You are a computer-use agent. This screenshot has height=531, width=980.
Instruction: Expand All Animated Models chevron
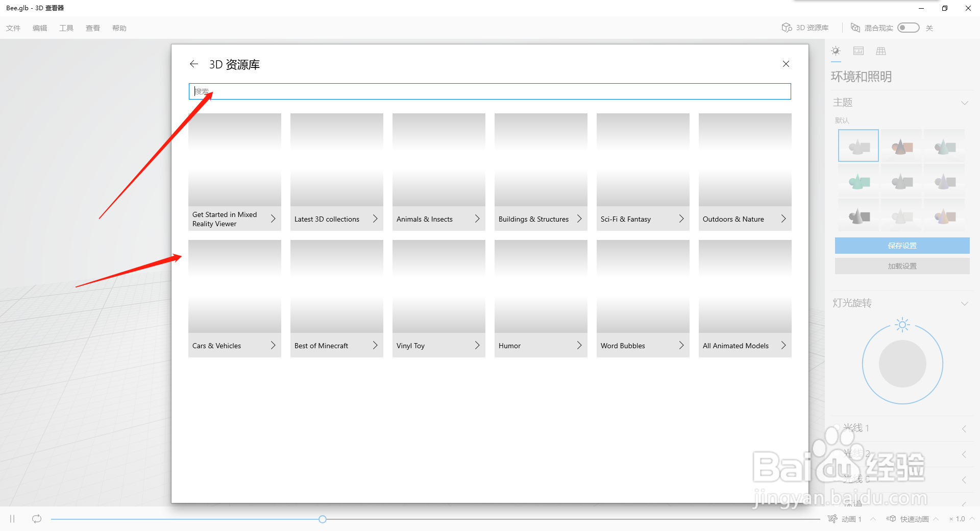point(783,345)
